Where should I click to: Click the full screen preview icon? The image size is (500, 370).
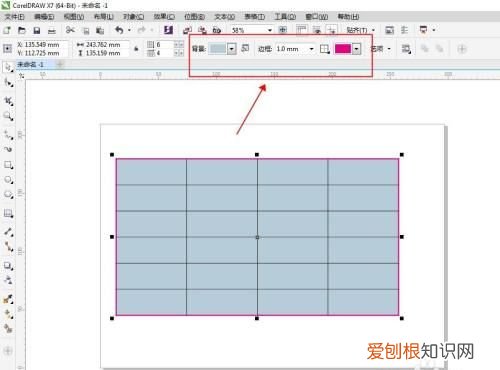283,30
